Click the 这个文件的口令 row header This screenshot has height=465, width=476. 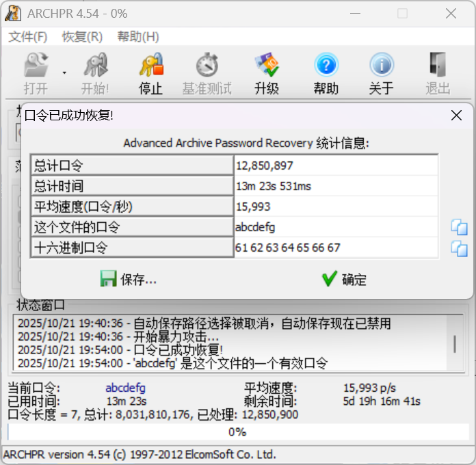click(133, 227)
